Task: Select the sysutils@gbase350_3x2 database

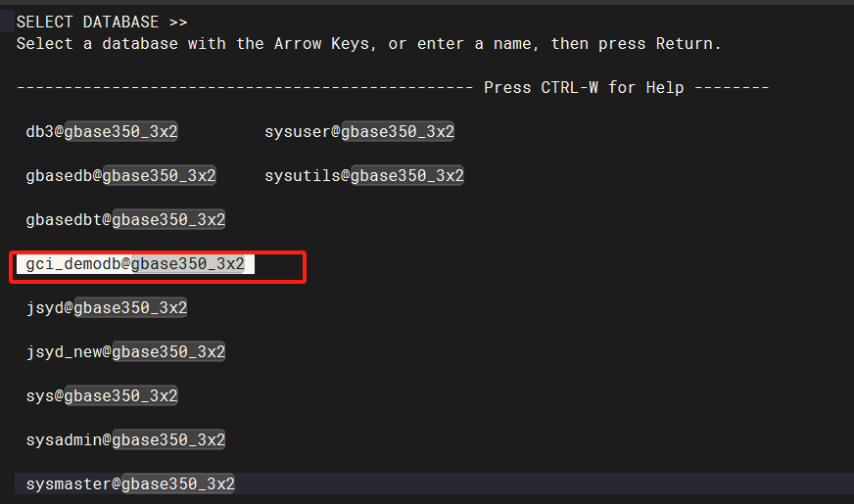Action: 364,176
